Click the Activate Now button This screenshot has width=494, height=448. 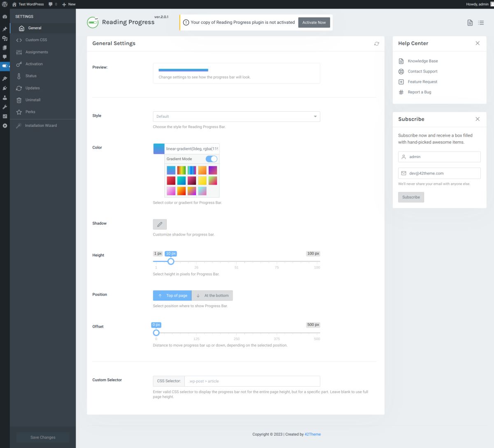coord(314,23)
